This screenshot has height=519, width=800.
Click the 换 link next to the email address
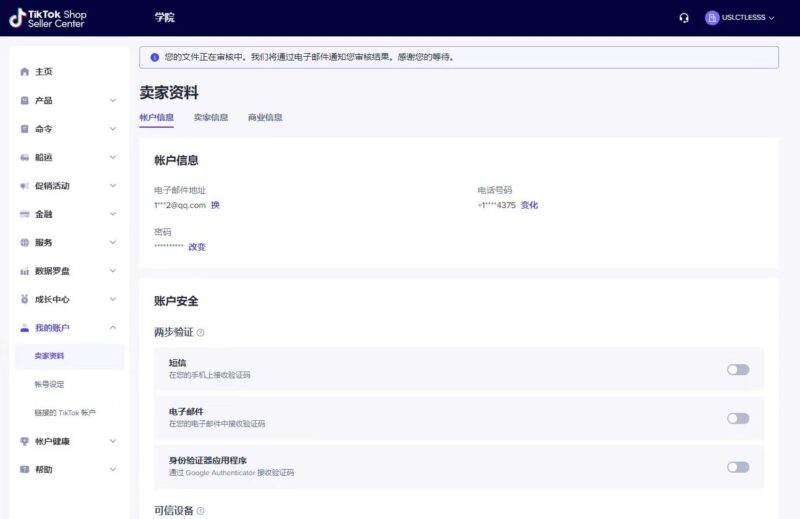tap(215, 205)
